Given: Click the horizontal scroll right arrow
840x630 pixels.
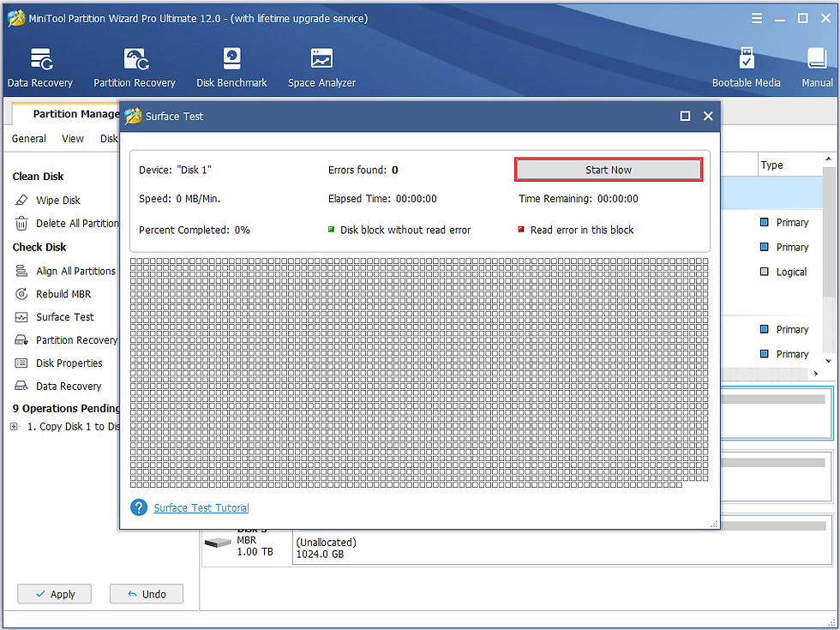Looking at the screenshot, I should click(x=816, y=374).
